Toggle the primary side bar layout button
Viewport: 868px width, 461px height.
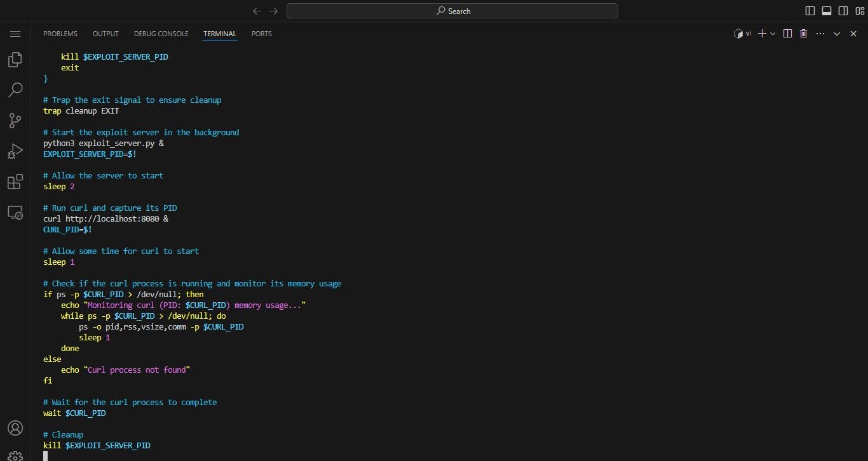coord(810,11)
